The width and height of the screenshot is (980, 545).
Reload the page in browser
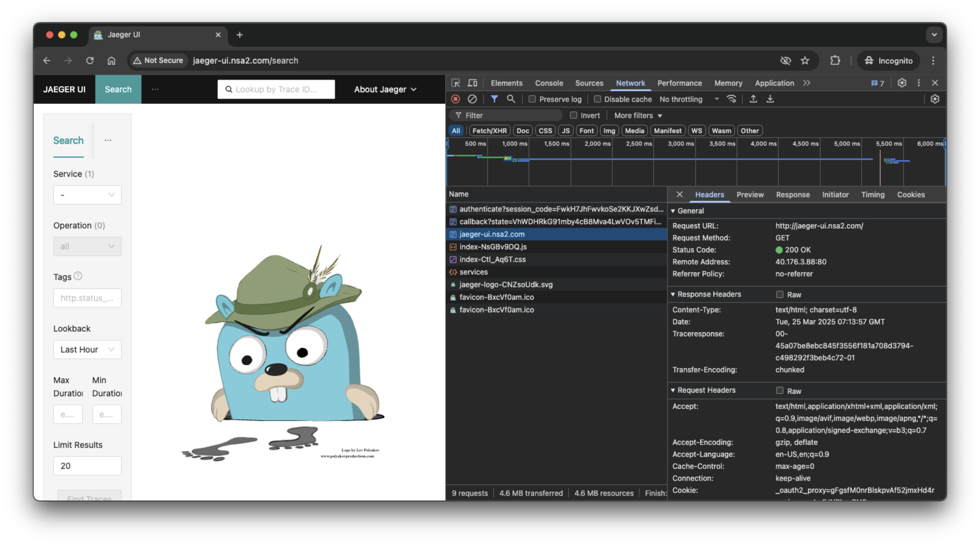(x=89, y=61)
